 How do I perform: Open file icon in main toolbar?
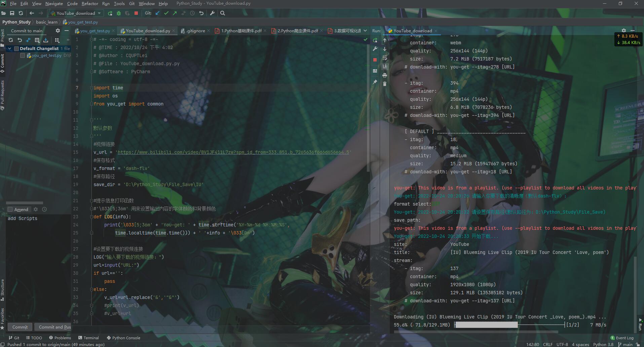coord(4,13)
